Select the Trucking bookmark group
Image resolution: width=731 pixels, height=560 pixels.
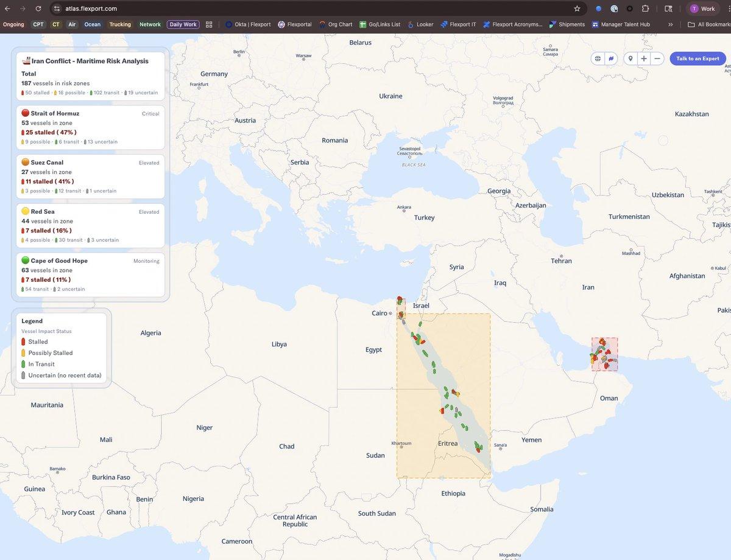119,24
